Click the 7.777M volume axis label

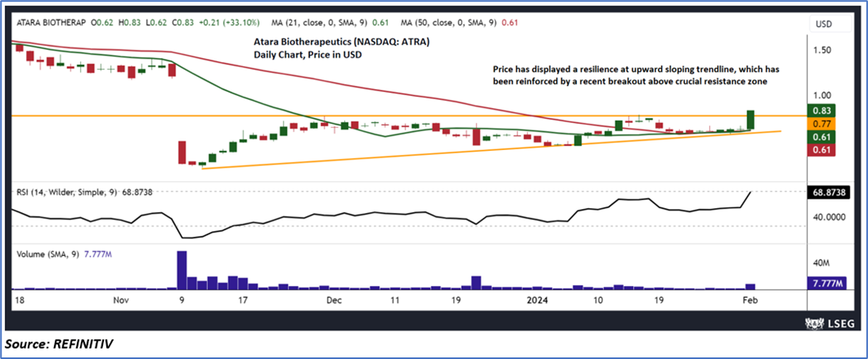tap(827, 283)
